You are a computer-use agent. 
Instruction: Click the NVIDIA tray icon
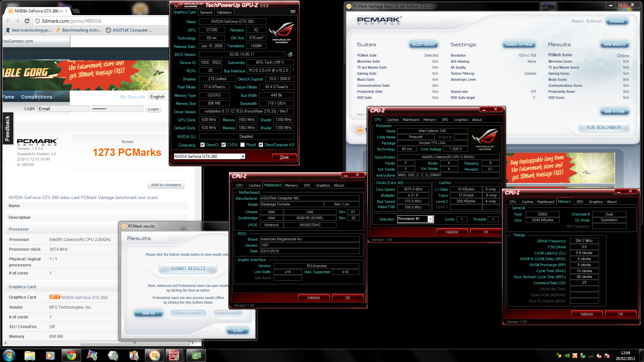(567, 356)
